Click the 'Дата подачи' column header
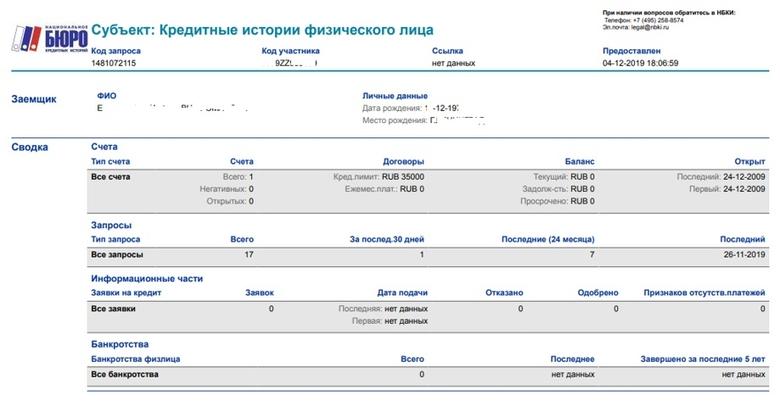Viewport: 780px width, 401px height. [x=402, y=293]
